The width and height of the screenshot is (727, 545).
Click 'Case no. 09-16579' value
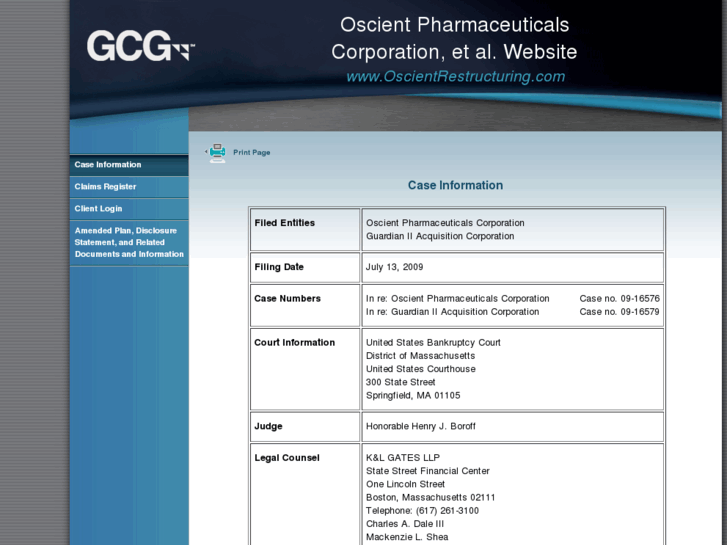pyautogui.click(x=619, y=312)
